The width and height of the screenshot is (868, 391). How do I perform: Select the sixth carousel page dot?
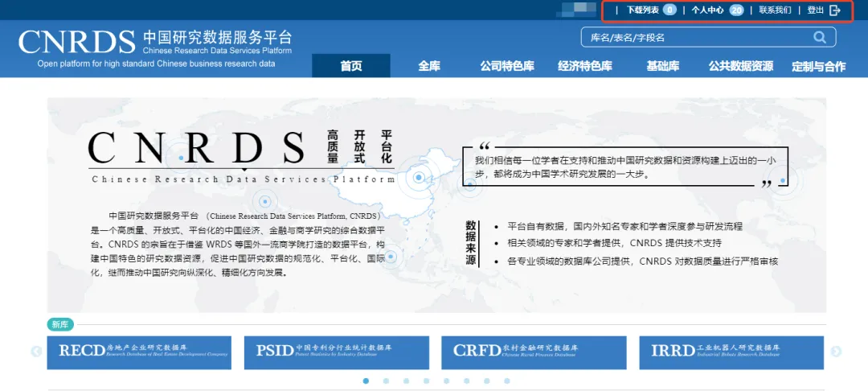[x=466, y=381]
